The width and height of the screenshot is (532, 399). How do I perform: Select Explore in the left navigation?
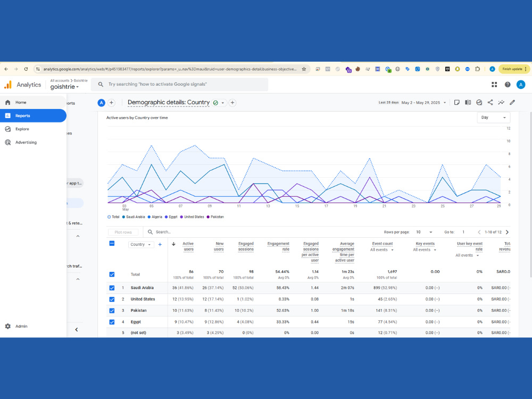pos(33,129)
